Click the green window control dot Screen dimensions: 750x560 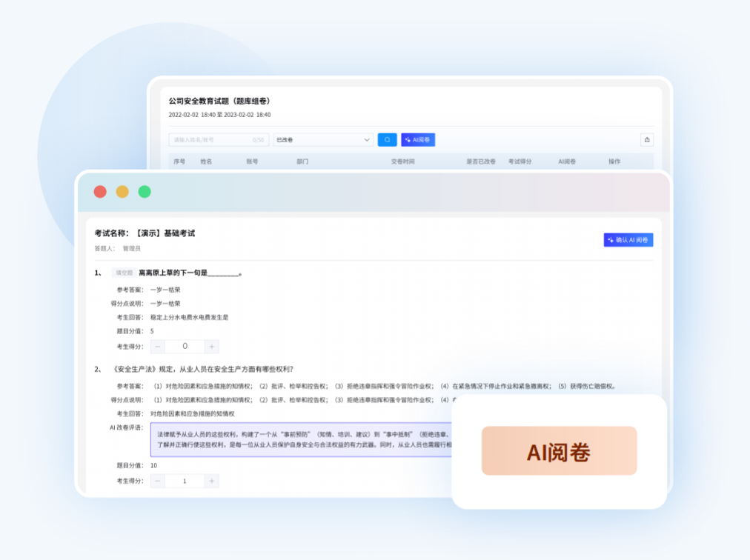pos(145,192)
